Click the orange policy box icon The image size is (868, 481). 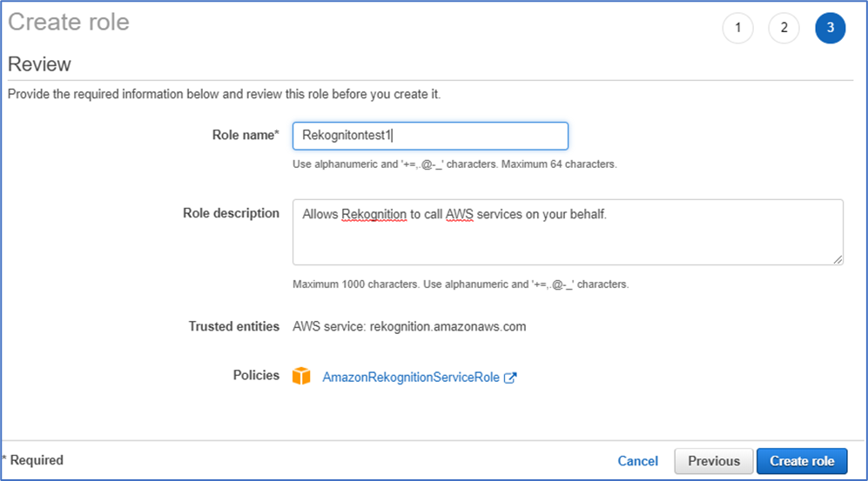pos(302,376)
